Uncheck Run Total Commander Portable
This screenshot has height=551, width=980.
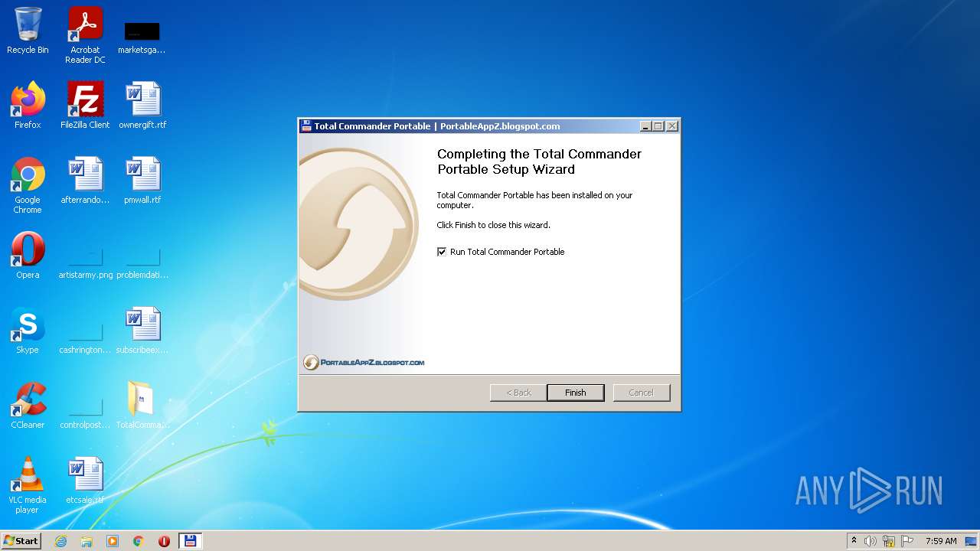point(442,252)
